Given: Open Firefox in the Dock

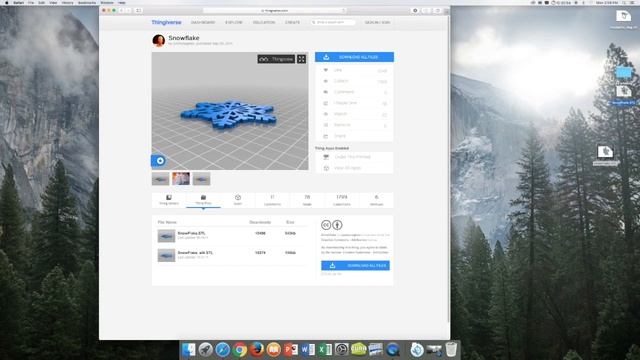Looking at the screenshot, I should [x=257, y=350].
